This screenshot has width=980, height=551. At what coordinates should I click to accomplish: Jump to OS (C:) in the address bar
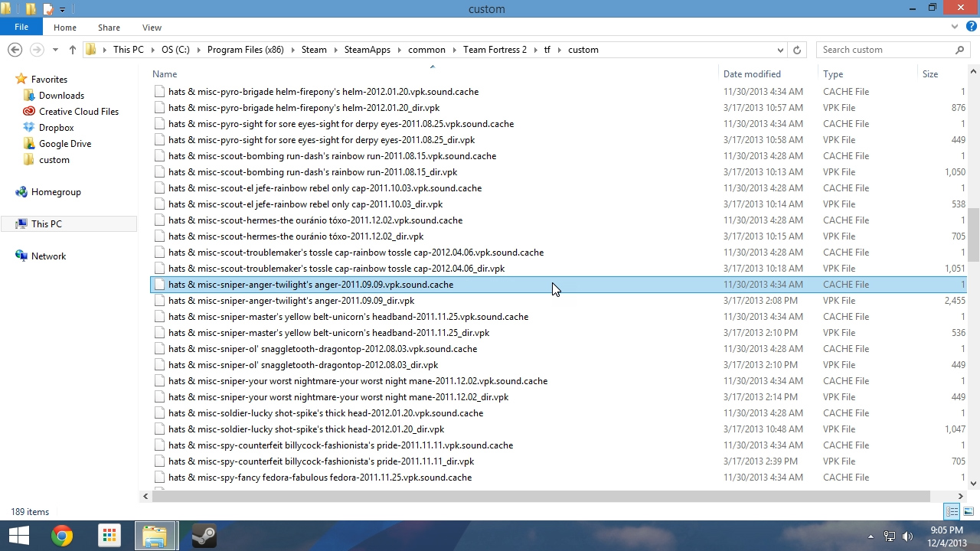(x=175, y=50)
